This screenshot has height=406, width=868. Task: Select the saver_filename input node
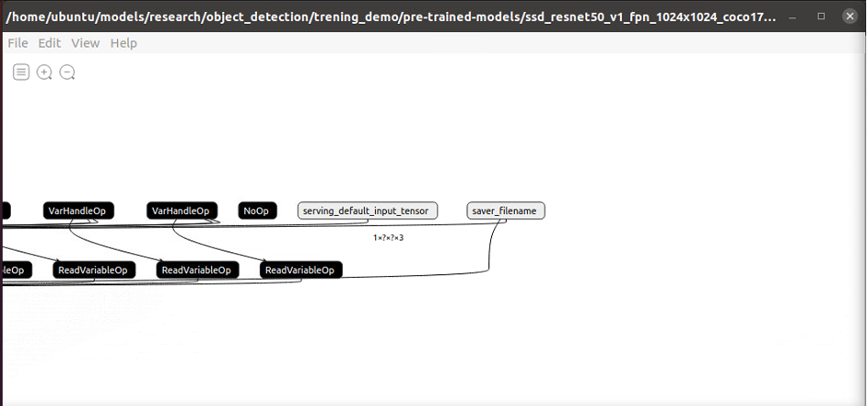pyautogui.click(x=506, y=210)
